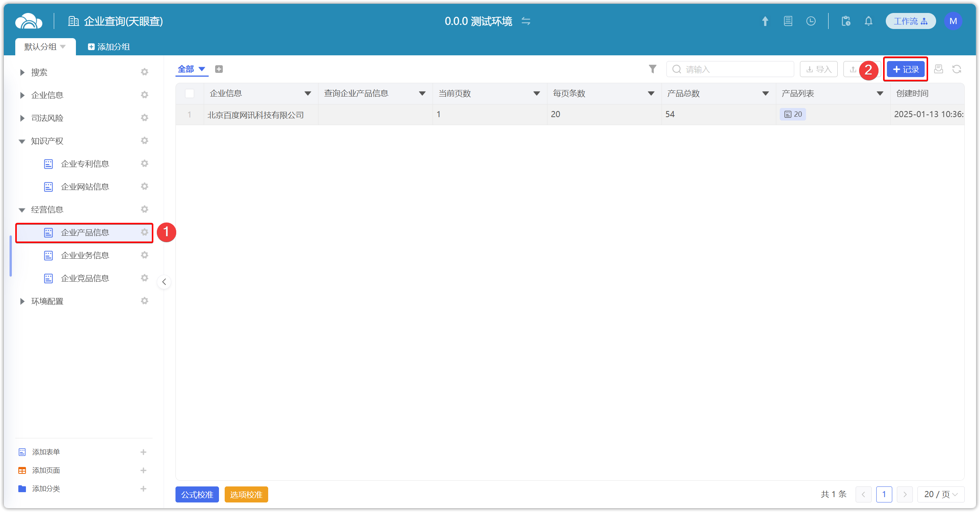The image size is (980, 512).
Task: Click plus icon next to 添加页面
Action: click(143, 470)
